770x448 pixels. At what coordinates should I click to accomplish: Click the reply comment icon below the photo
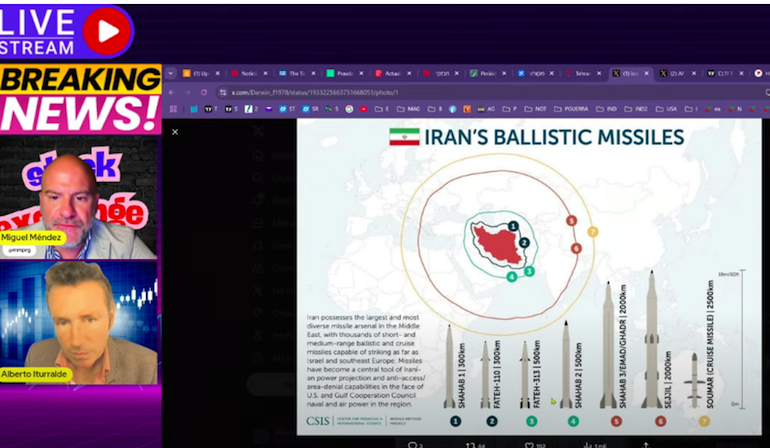tap(411, 443)
